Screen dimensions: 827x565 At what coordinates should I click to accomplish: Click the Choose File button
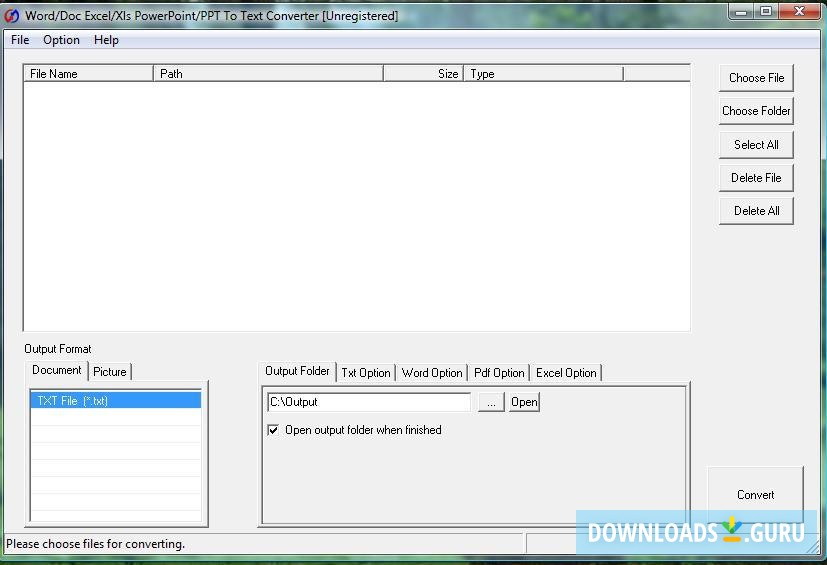click(x=756, y=78)
